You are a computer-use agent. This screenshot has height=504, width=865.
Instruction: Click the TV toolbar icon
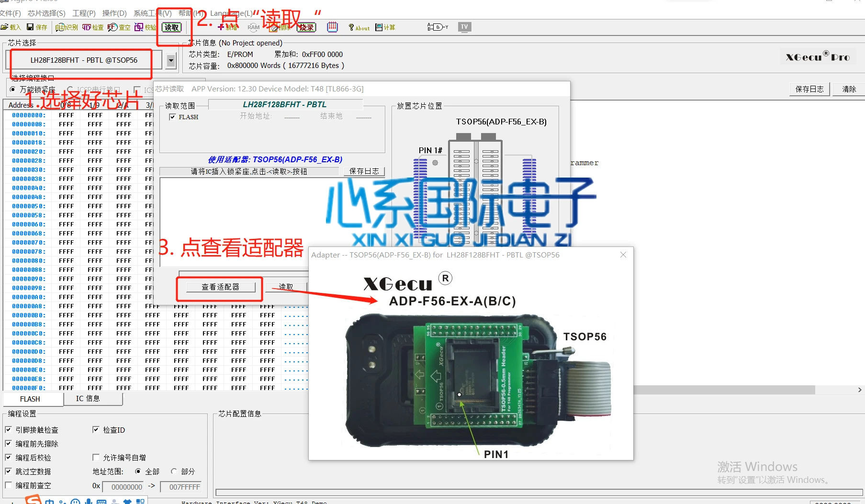tap(464, 27)
